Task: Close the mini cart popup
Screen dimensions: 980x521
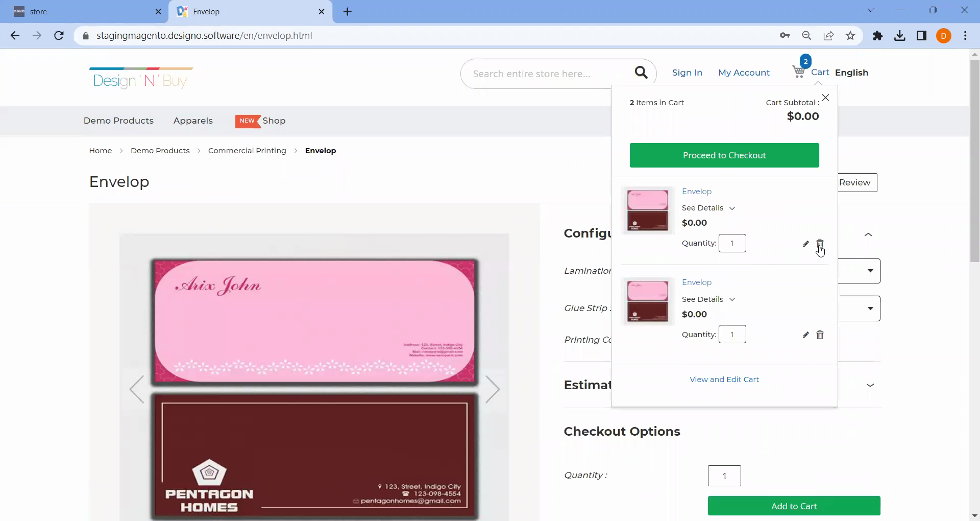Action: [825, 98]
